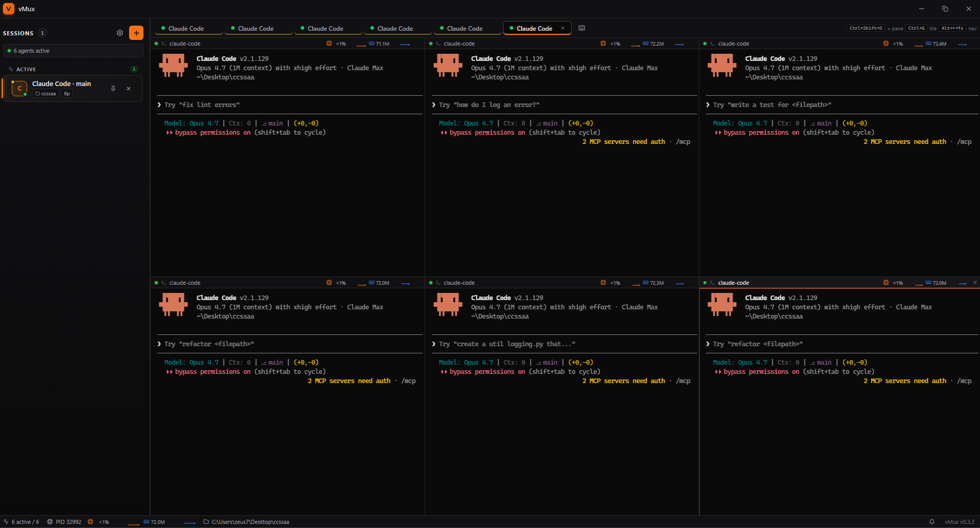
Task: Click the folder icon before C:\Users\zeus7 path
Action: point(206,522)
